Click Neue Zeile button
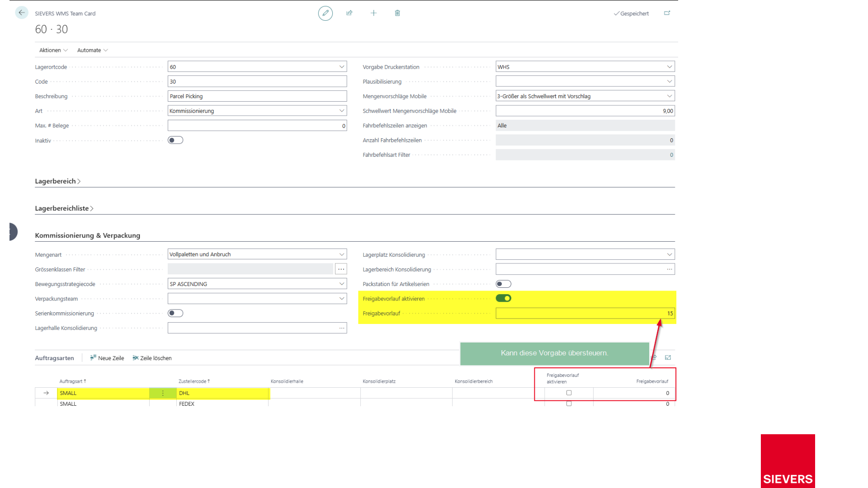 (x=107, y=358)
